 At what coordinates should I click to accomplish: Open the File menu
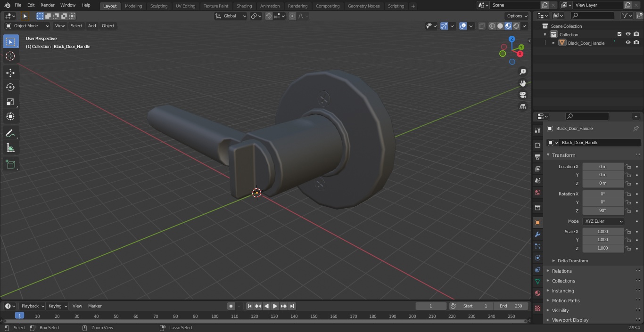18,5
